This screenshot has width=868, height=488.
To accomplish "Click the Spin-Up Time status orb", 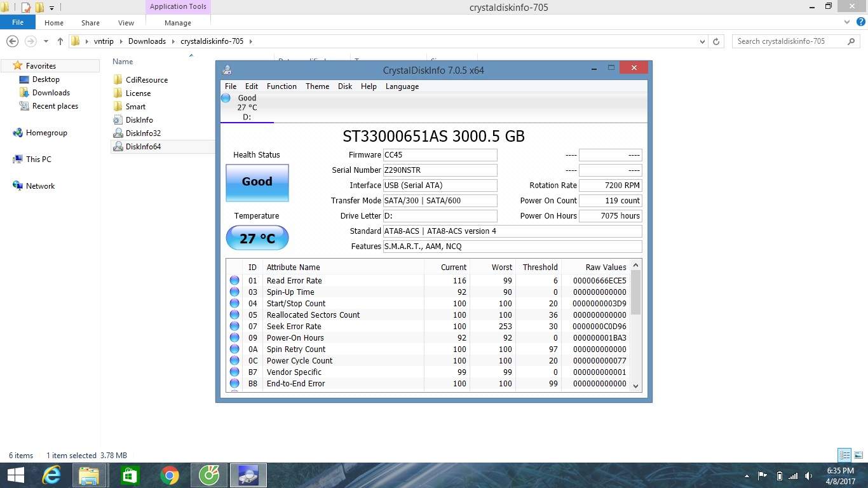I will tap(234, 292).
